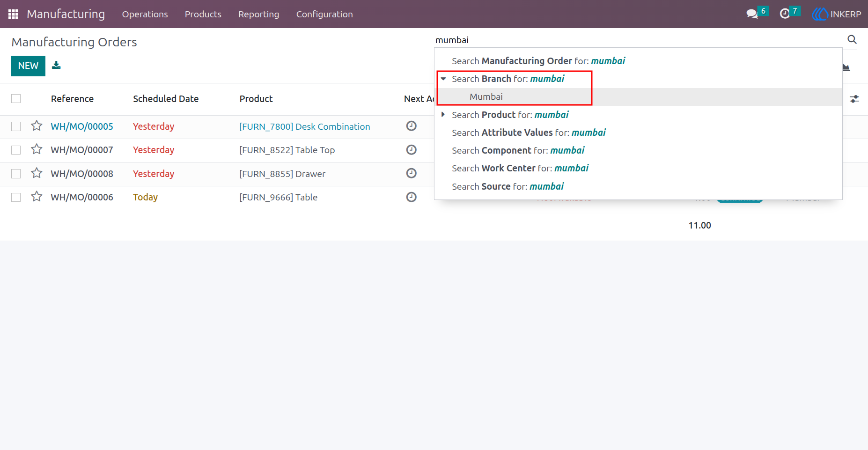Click the NEW button

pyautogui.click(x=28, y=66)
